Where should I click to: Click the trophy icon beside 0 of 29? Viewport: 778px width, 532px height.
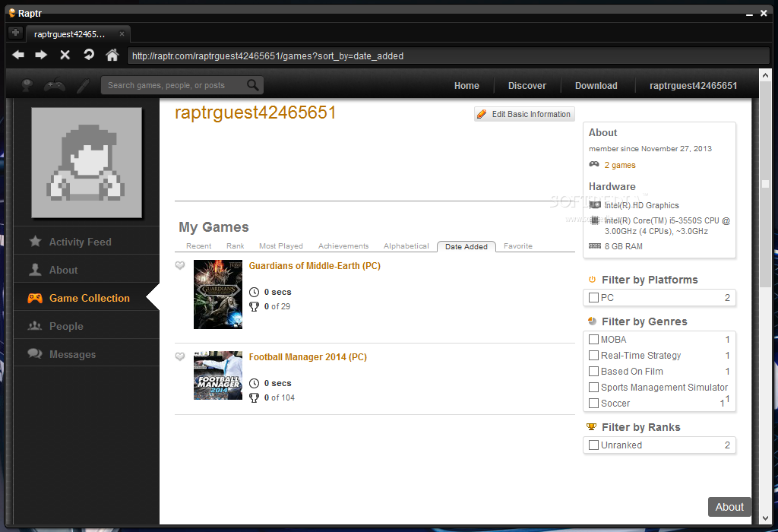(x=254, y=307)
